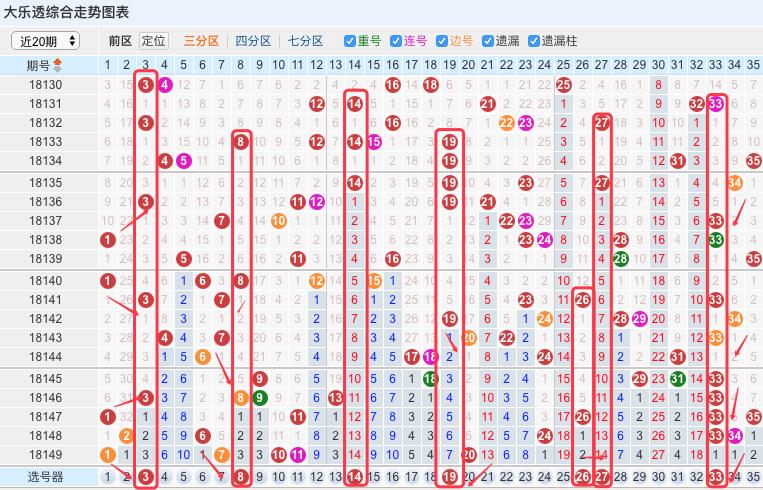This screenshot has width=763, height=490.
Task: Click red ball 18 in row 18130
Action: (431, 85)
